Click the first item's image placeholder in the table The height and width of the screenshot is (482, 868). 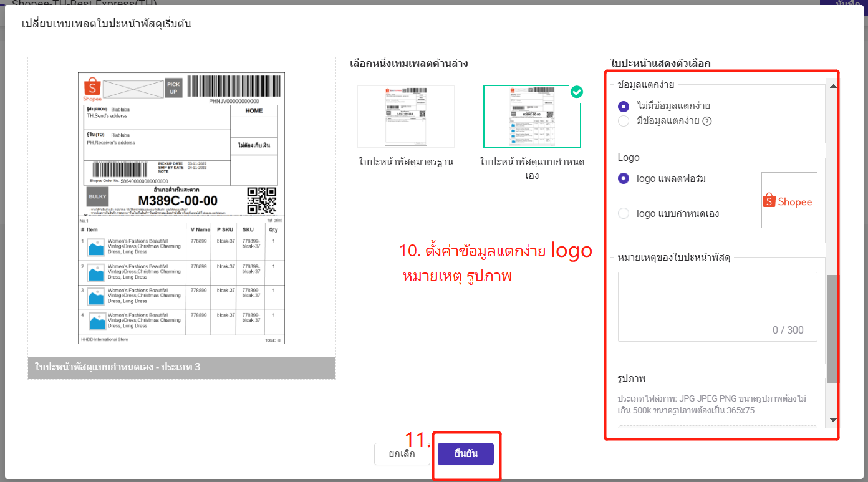click(97, 248)
